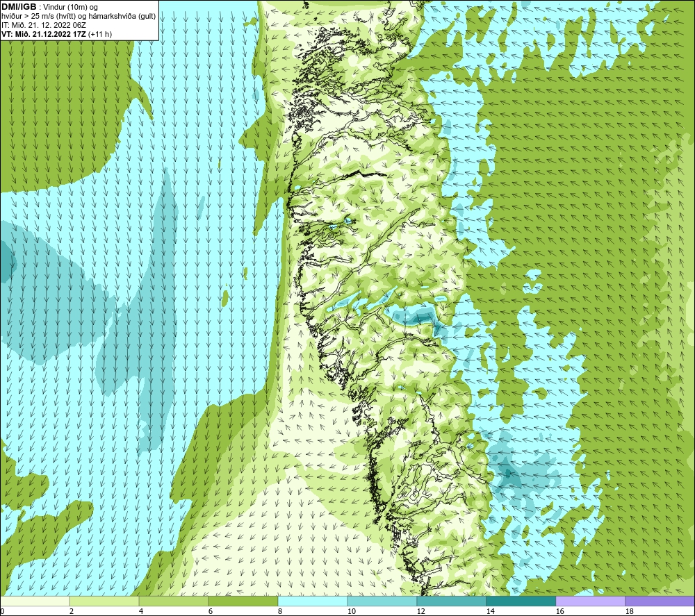Image resolution: width=695 pixels, height=616 pixels.
Task: Click the scale label '12'
Action: pos(420,611)
